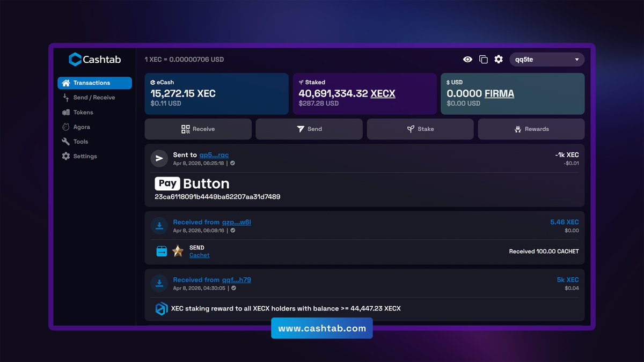Click the eCash balance card
The width and height of the screenshot is (644, 362).
tap(217, 94)
